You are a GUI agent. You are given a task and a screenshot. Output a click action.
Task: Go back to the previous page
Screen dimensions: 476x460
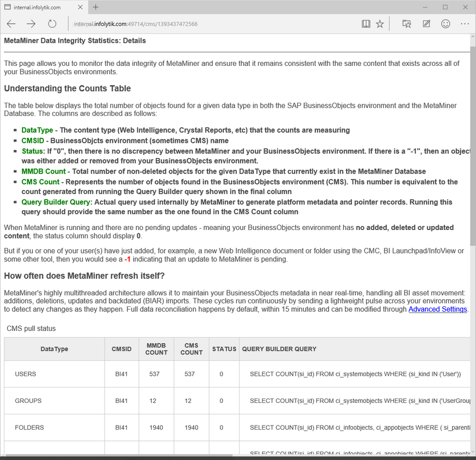11,24
